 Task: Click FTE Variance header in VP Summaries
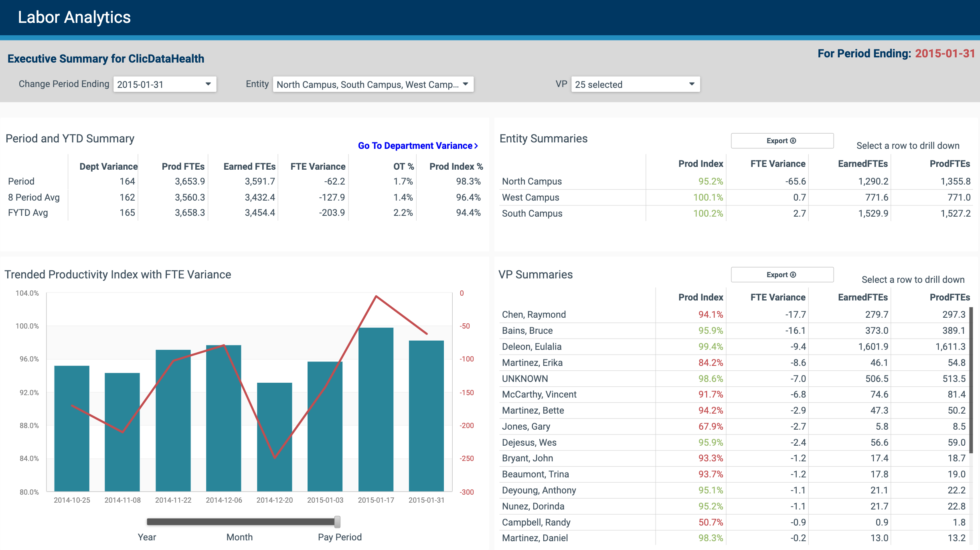tap(778, 297)
